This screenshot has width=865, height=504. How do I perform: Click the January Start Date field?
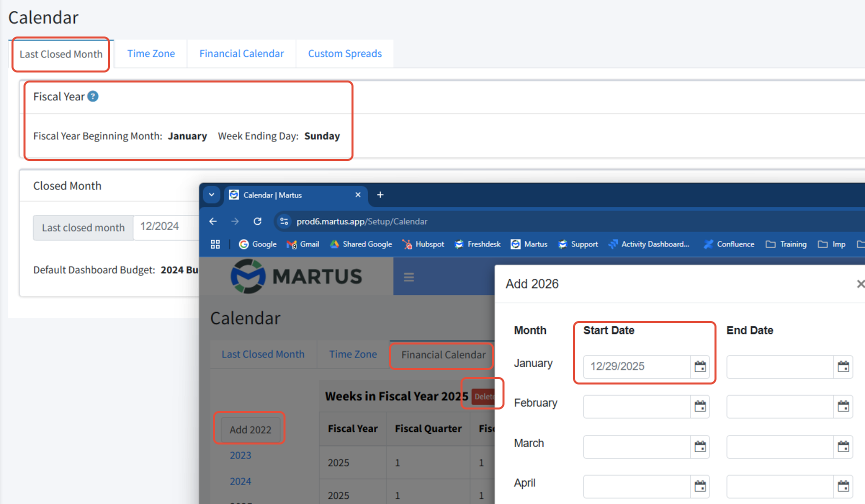(x=636, y=366)
